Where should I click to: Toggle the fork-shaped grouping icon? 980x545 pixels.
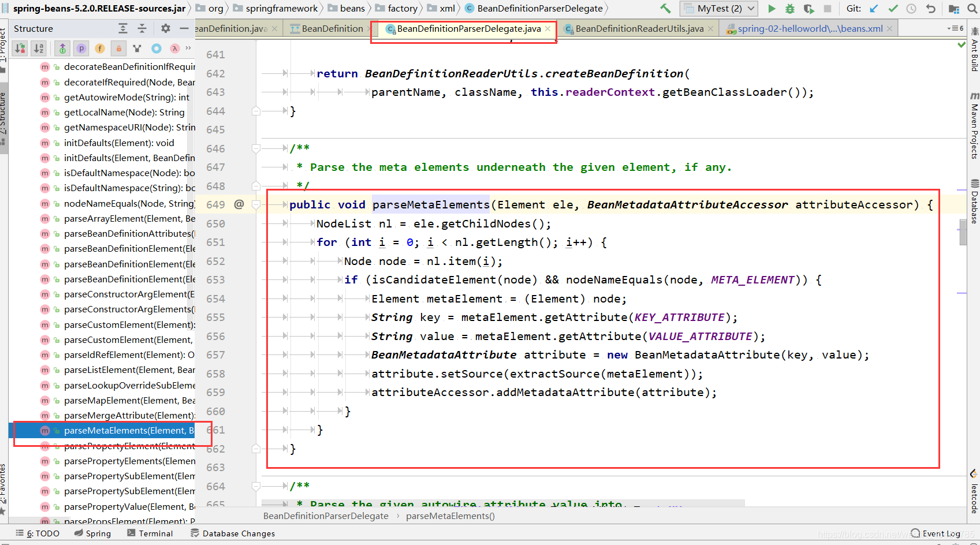pos(137,48)
